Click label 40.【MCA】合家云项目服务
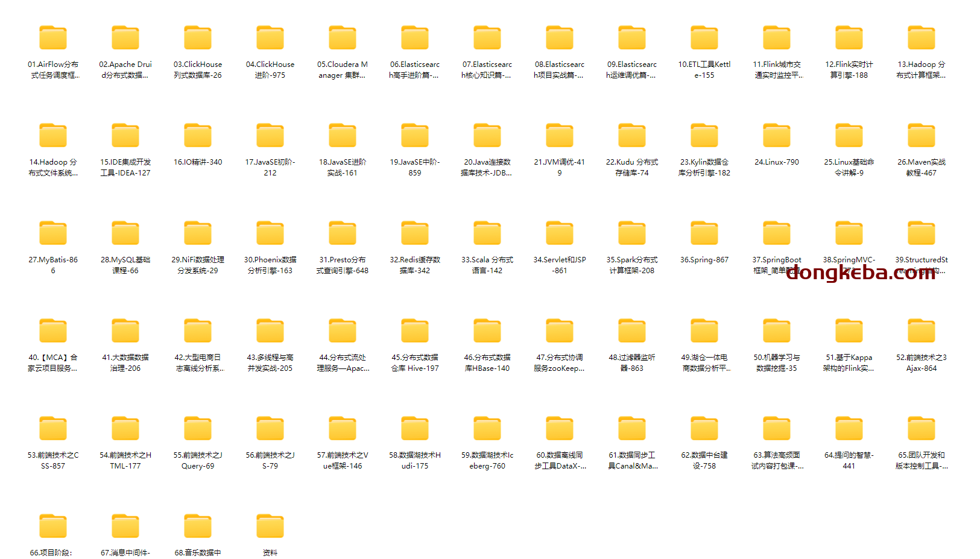 [x=53, y=363]
